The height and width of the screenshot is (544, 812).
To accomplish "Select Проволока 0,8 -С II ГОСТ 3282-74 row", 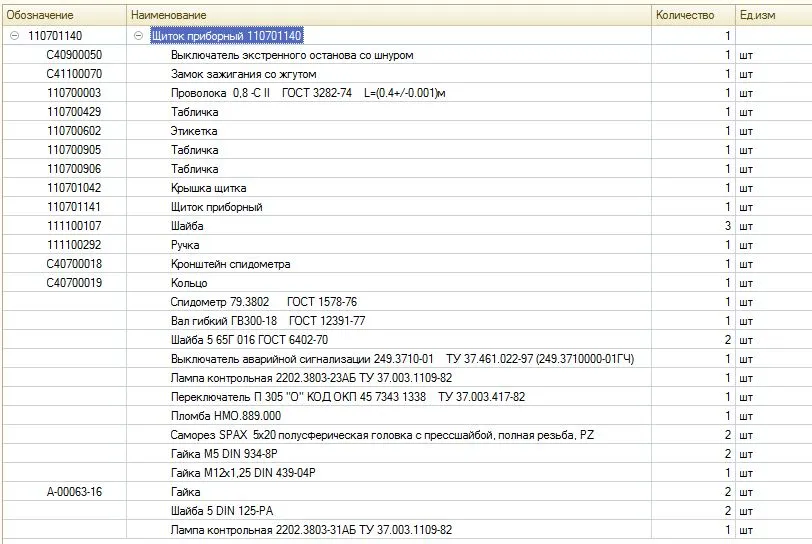I will (x=308, y=93).
